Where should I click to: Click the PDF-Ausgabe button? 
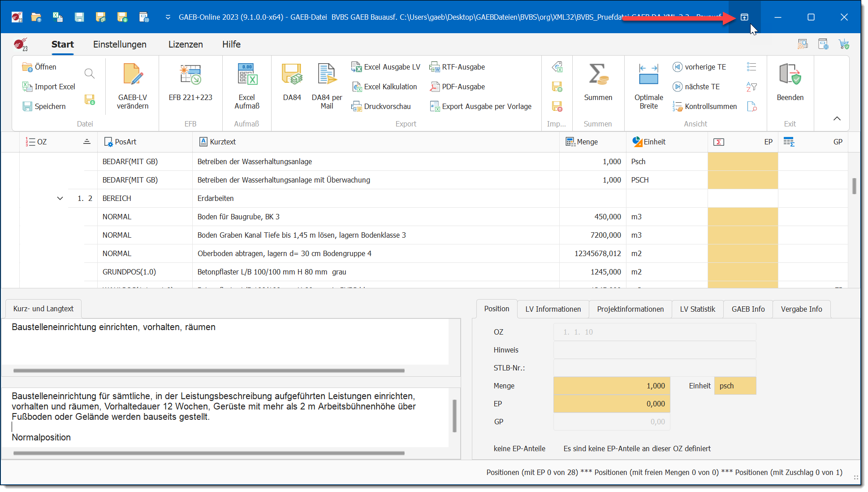[458, 87]
